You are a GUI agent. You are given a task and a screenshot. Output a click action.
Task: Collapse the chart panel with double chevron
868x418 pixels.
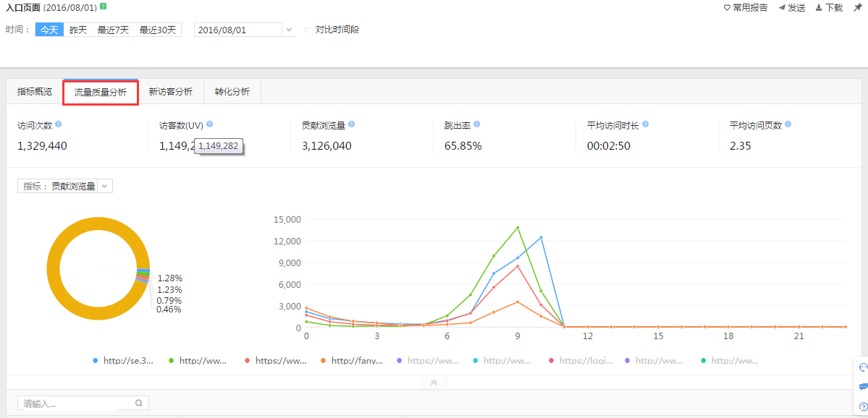pyautogui.click(x=434, y=383)
